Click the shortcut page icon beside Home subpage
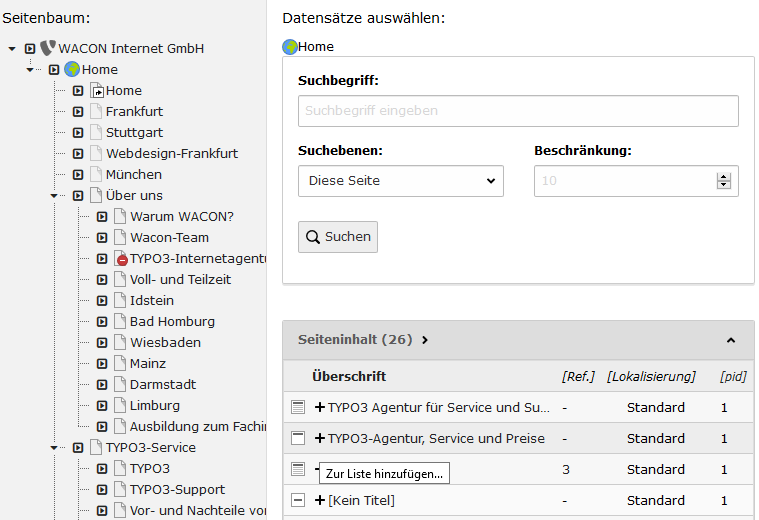The height and width of the screenshot is (520, 759). (x=97, y=91)
